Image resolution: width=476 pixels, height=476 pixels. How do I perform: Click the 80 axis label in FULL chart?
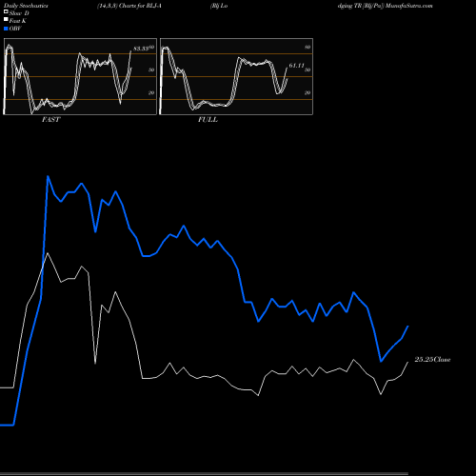(x=307, y=47)
